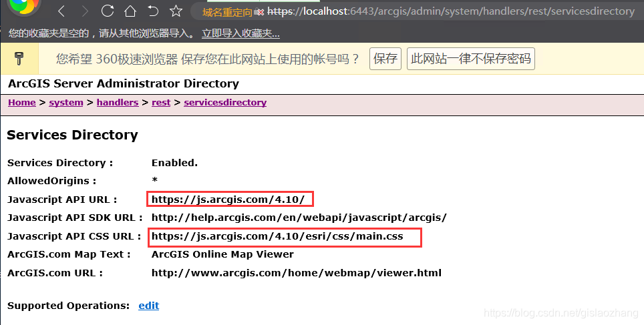The height and width of the screenshot is (325, 644).
Task: Click the key icon in password bar
Action: [x=19, y=58]
